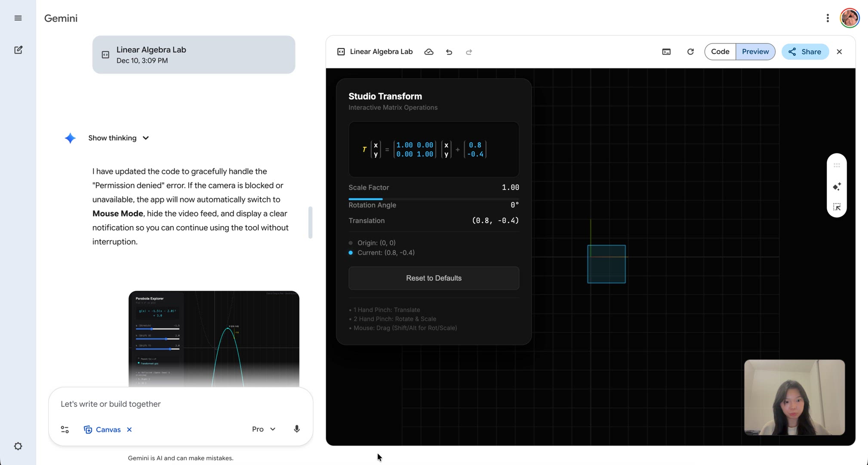The height and width of the screenshot is (465, 868).
Task: Open the console panel icon
Action: 666,52
